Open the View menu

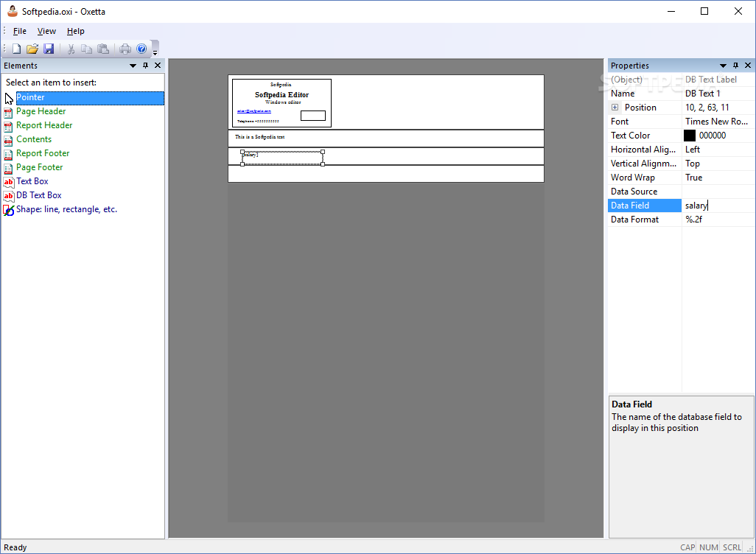coord(46,31)
